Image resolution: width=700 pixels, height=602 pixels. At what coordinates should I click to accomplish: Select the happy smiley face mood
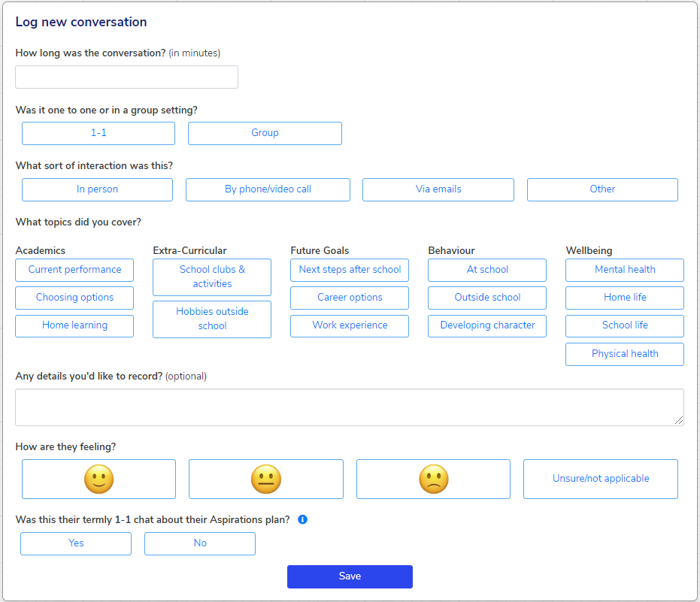pyautogui.click(x=98, y=479)
